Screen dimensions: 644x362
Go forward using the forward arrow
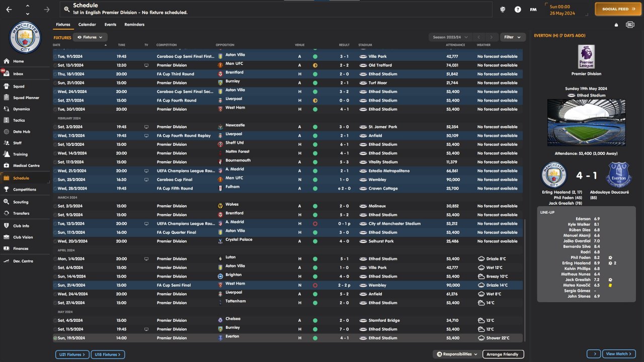47,10
